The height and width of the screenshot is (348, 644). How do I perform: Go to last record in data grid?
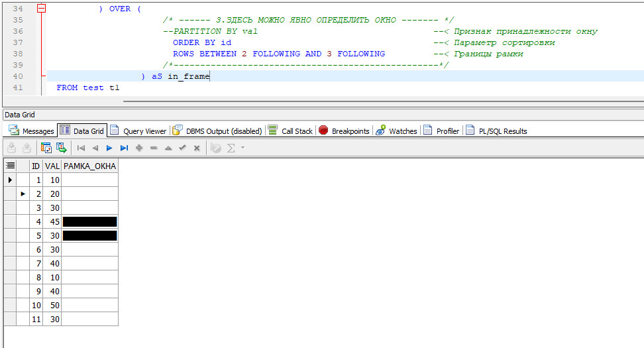click(x=124, y=148)
